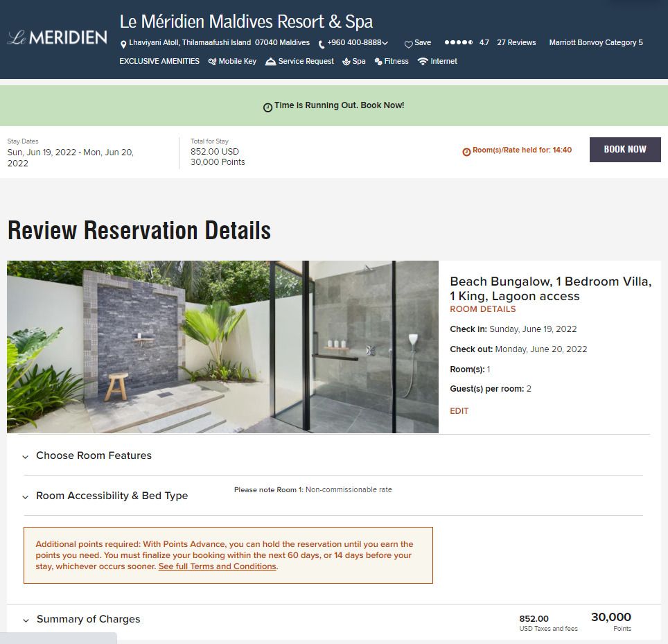The width and height of the screenshot is (668, 644).
Task: Expand the phone number dropdown chevron
Action: [x=385, y=43]
